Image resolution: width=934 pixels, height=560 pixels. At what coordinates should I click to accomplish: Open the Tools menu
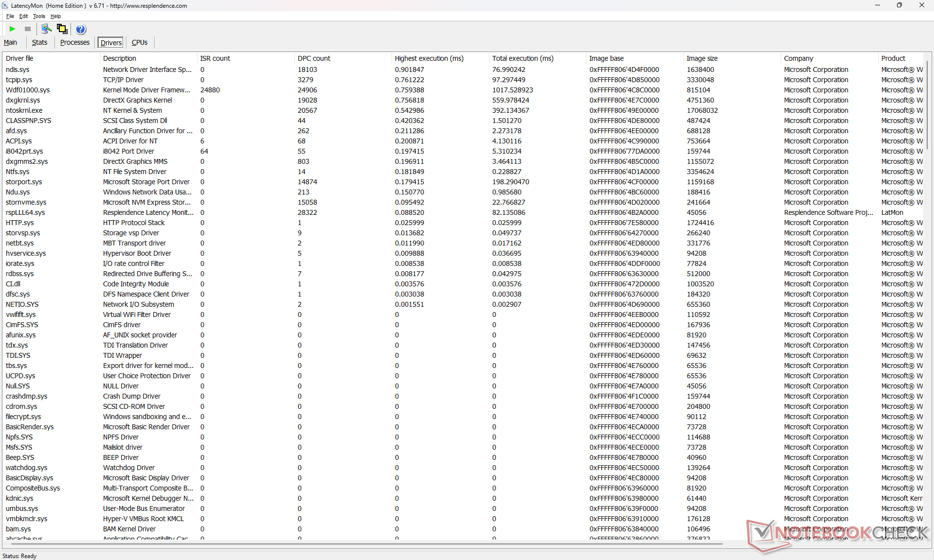[x=39, y=16]
